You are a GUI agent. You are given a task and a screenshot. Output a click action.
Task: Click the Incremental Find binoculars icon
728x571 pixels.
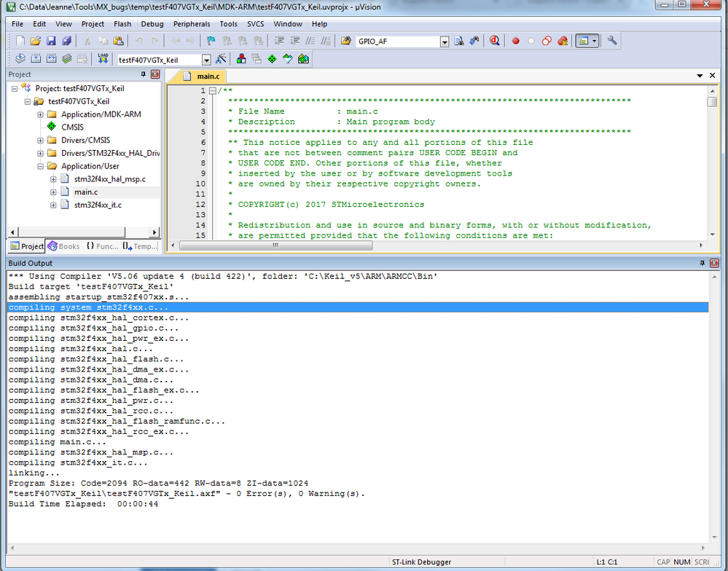click(x=474, y=41)
